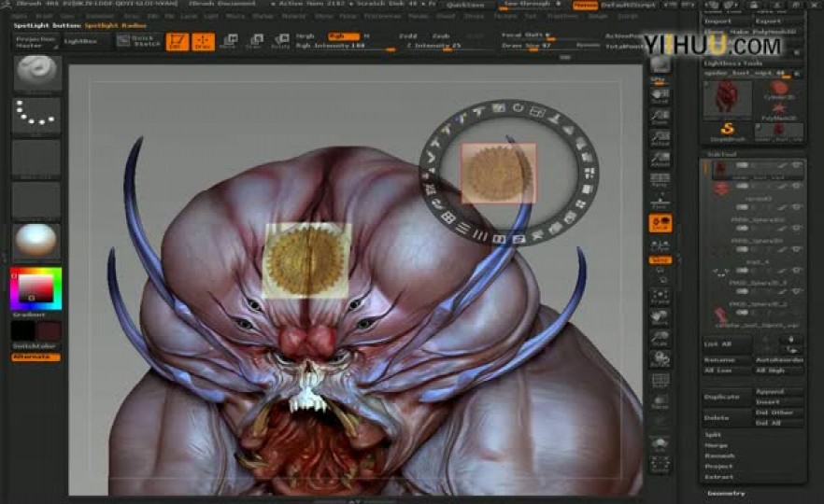Select the gear texture in SpotLight dial
Image resolution: width=824 pixels, height=504 pixels.
(499, 174)
